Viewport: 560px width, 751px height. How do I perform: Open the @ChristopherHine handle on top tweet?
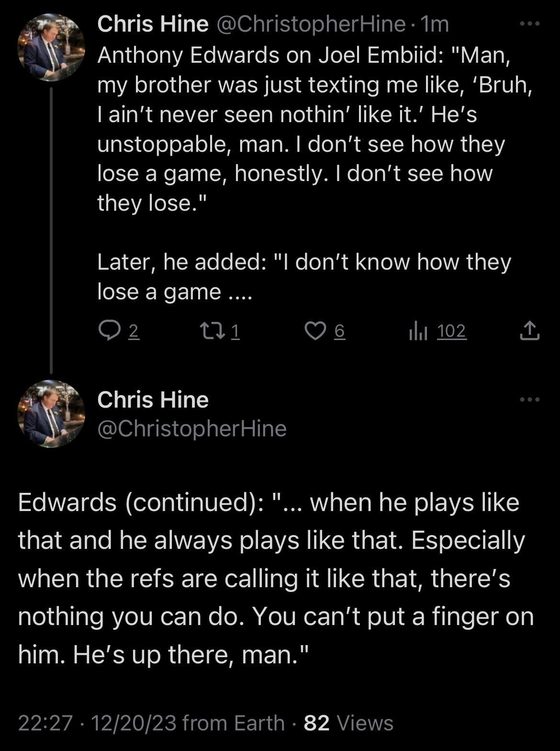(x=311, y=24)
